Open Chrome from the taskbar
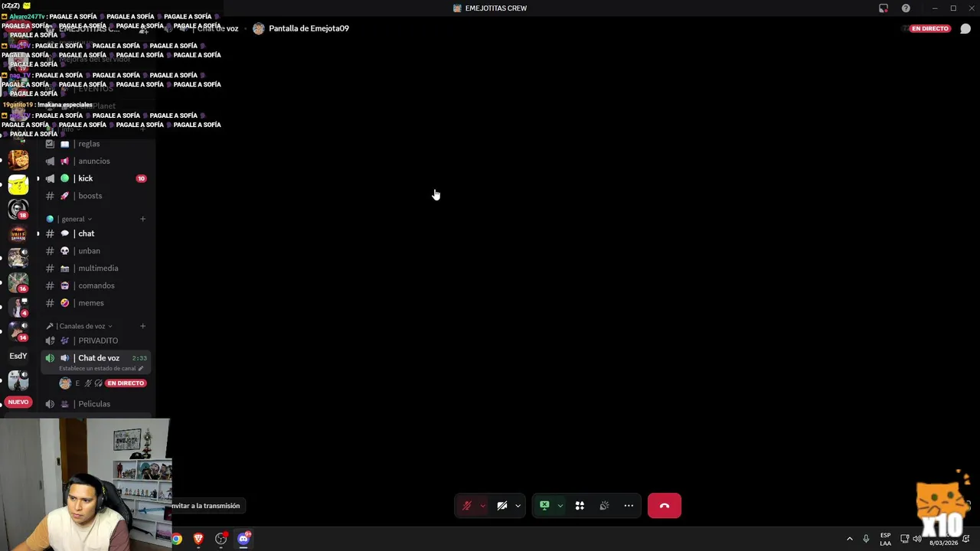This screenshot has height=551, width=980. tap(176, 539)
